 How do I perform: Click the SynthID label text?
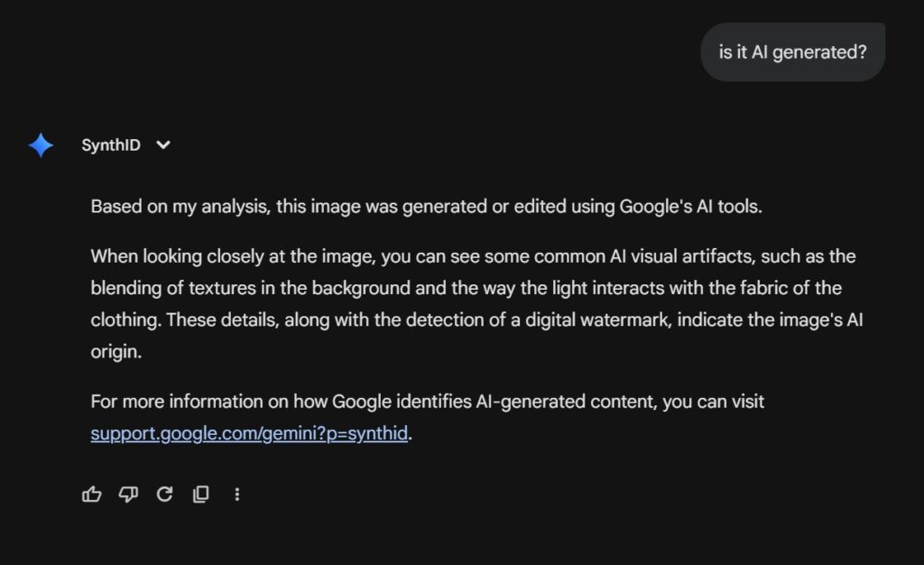click(x=110, y=145)
